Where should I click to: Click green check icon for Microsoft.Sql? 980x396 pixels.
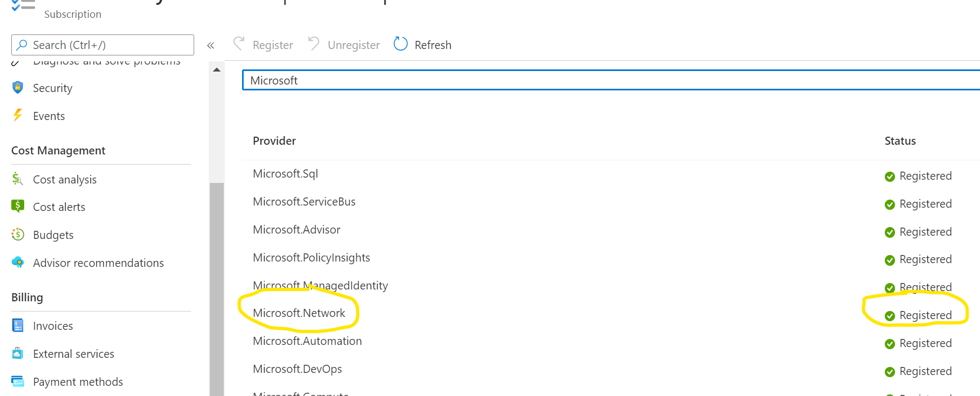[890, 176]
